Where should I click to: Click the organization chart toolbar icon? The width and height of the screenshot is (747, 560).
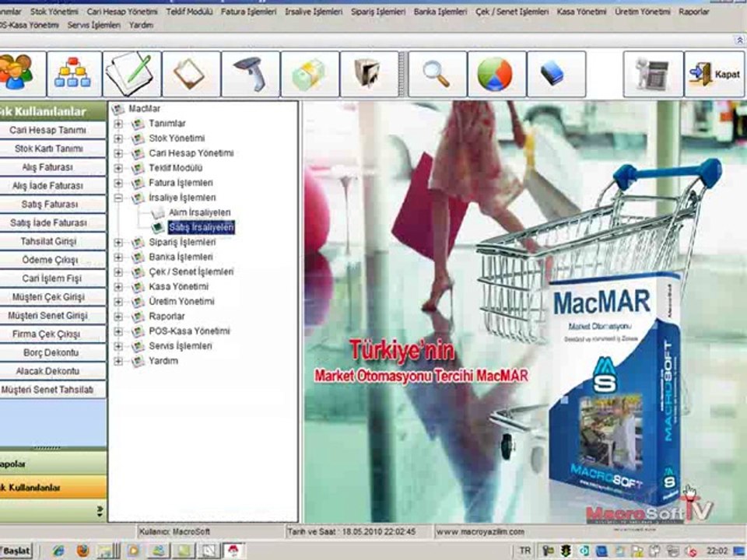pos(75,74)
